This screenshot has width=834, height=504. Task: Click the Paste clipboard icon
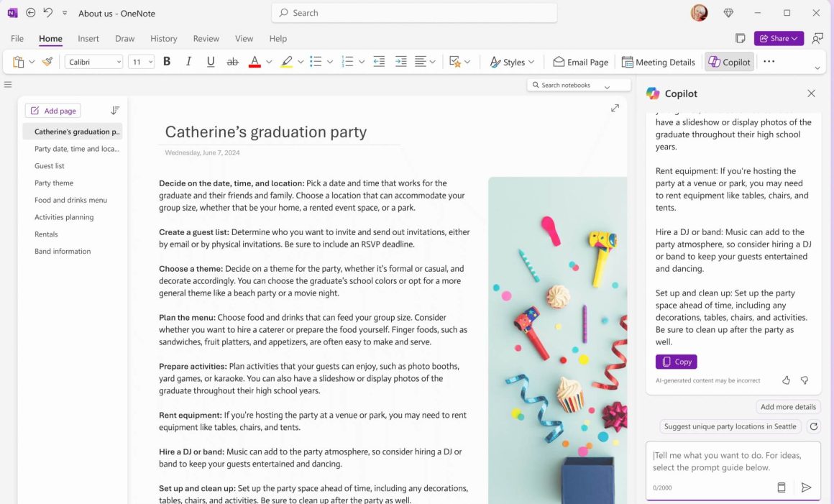click(x=18, y=63)
